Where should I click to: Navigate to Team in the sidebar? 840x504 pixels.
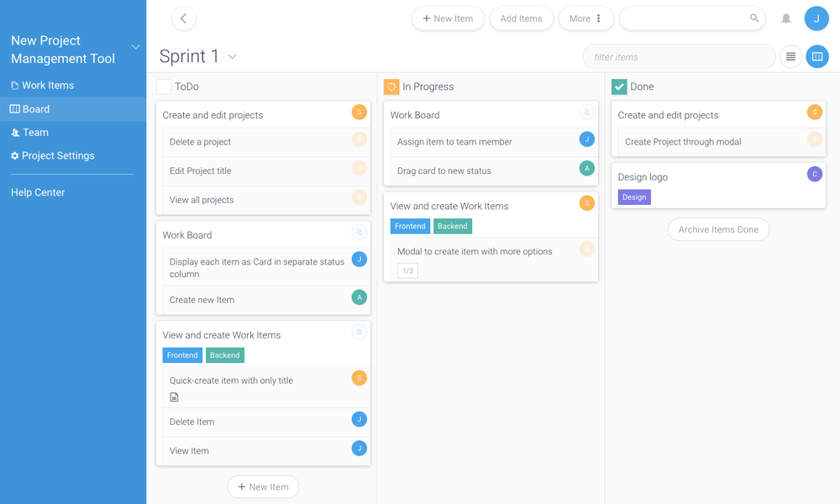(34, 132)
